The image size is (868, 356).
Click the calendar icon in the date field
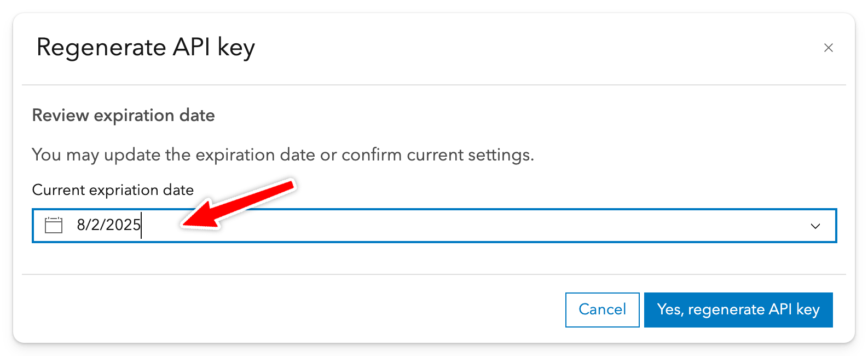54,225
